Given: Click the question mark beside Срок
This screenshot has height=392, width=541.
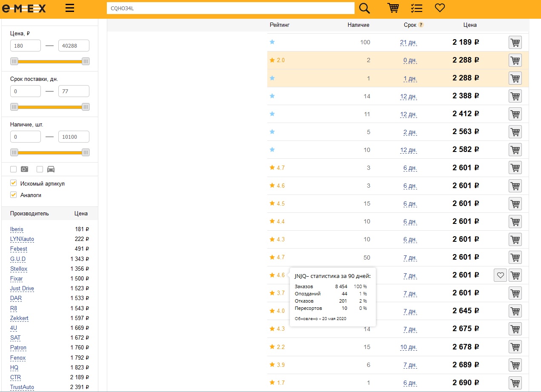Looking at the screenshot, I should click(421, 25).
